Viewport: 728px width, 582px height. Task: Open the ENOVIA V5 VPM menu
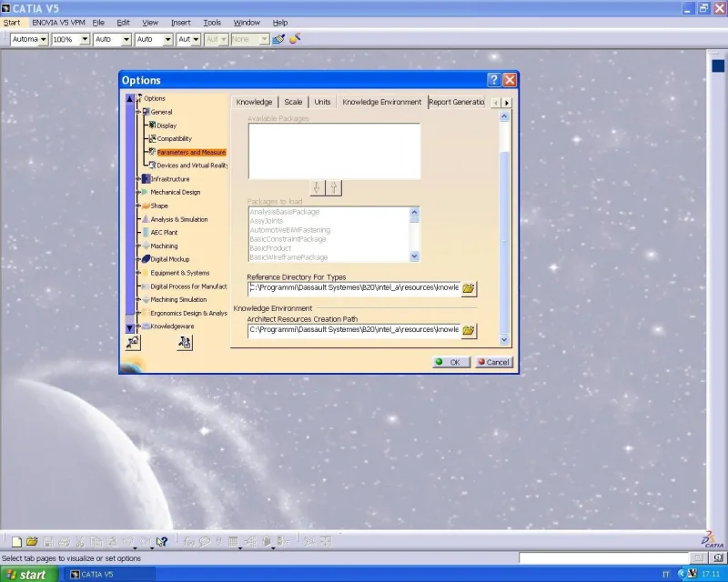click(x=58, y=22)
